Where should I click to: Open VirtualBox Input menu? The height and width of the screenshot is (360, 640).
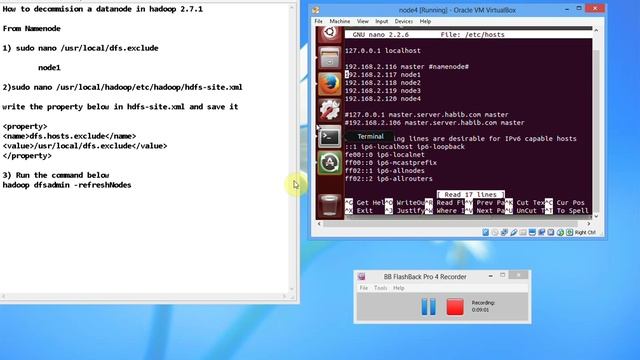382,21
